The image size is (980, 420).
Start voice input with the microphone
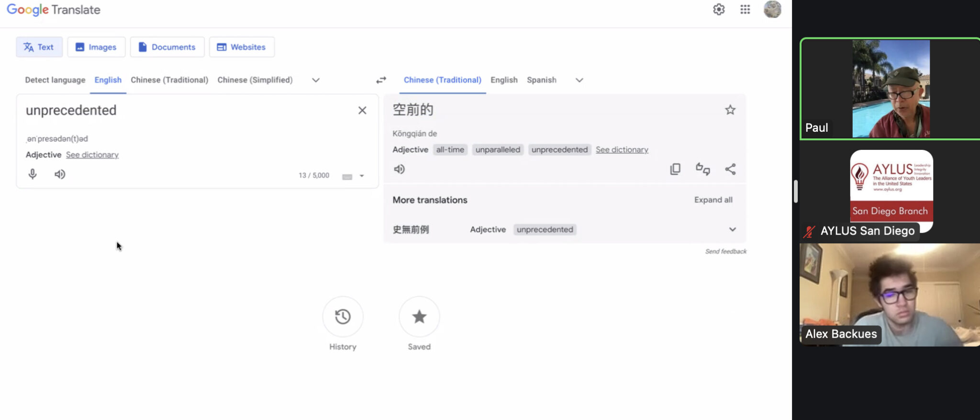tap(33, 174)
